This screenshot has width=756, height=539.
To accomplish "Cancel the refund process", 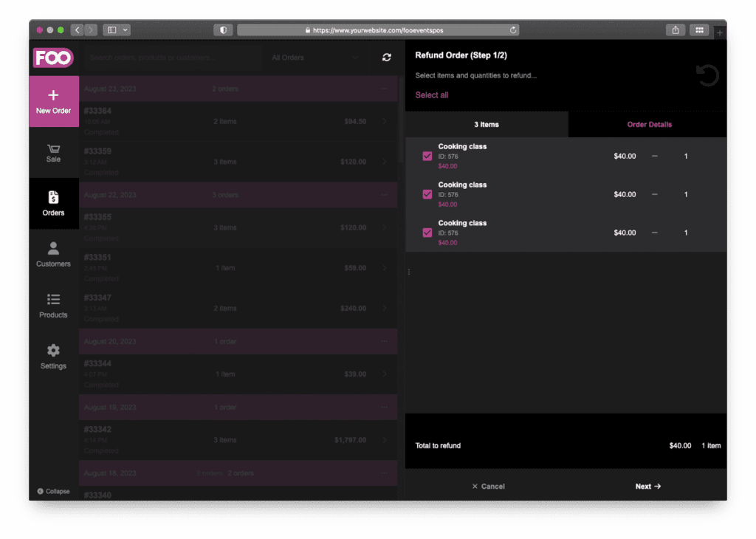I will [488, 486].
